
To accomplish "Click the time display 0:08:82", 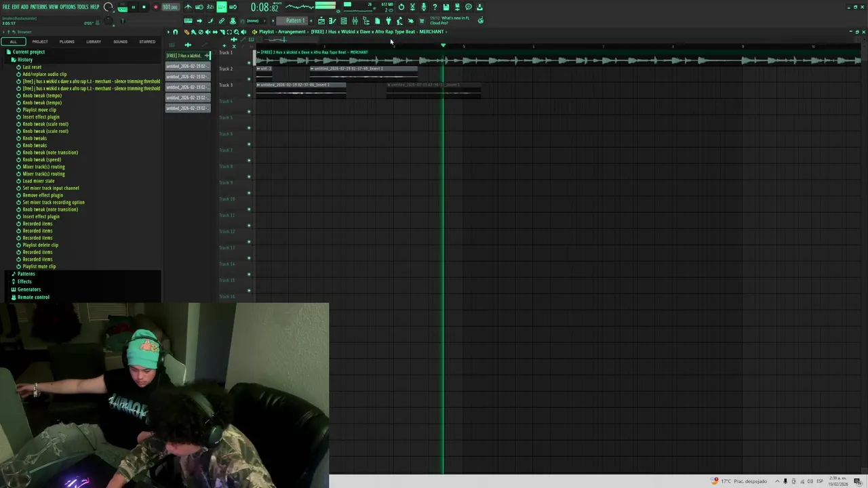I will point(265,7).
